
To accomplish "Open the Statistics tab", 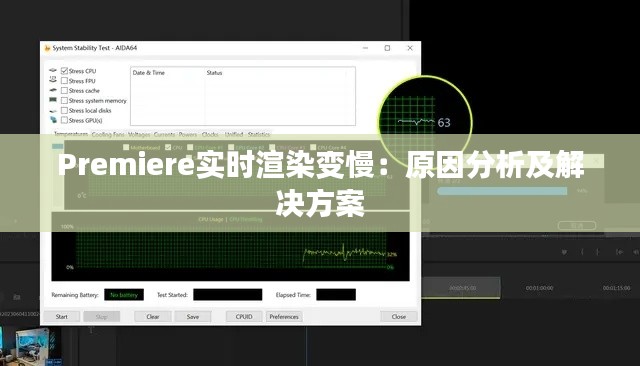I will pos(259,134).
